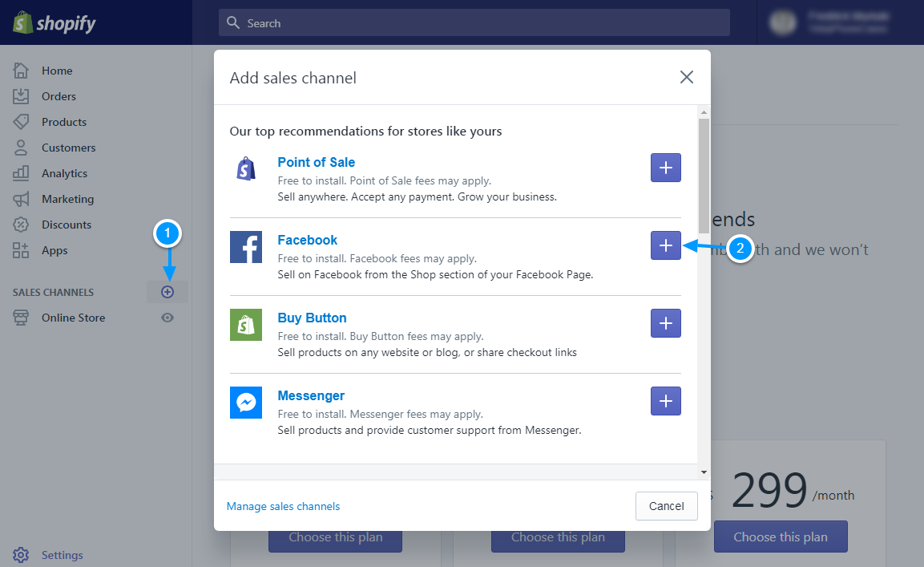Click the search magnifier icon
This screenshot has height=567, width=924.
tap(233, 22)
